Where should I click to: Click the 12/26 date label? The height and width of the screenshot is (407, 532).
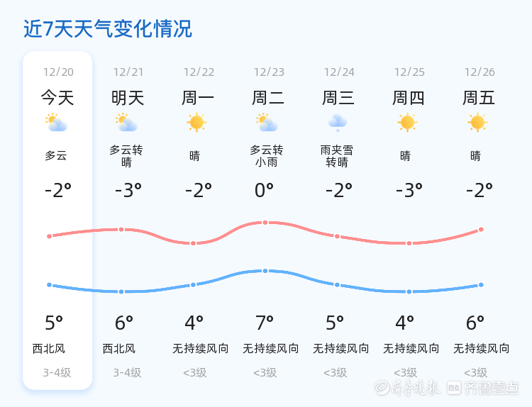point(480,72)
